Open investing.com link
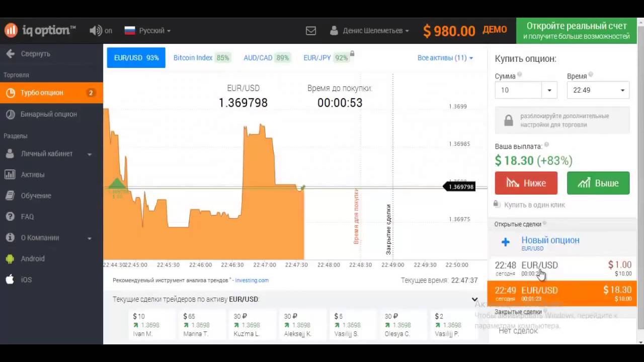The height and width of the screenshot is (362, 644). [252, 281]
